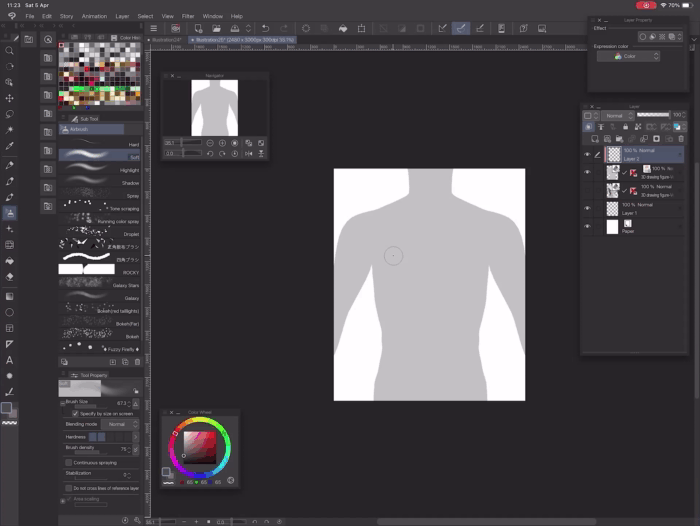Open the Animation menu

(x=94, y=16)
